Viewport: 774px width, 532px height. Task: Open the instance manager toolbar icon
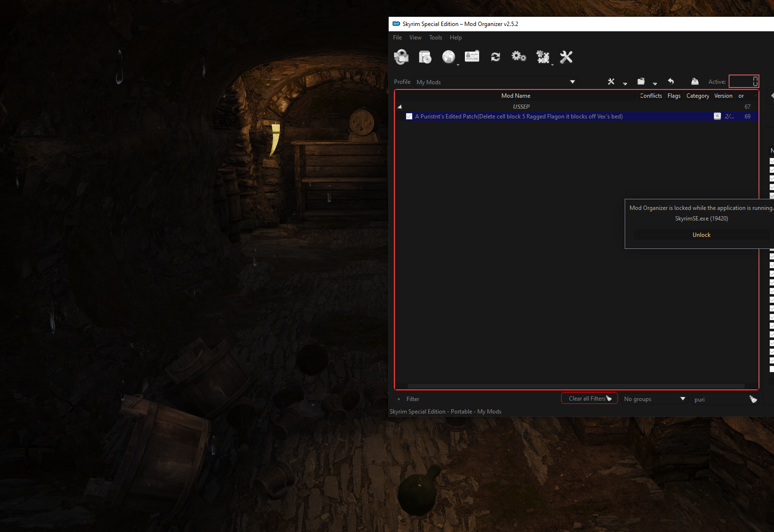pyautogui.click(x=401, y=57)
